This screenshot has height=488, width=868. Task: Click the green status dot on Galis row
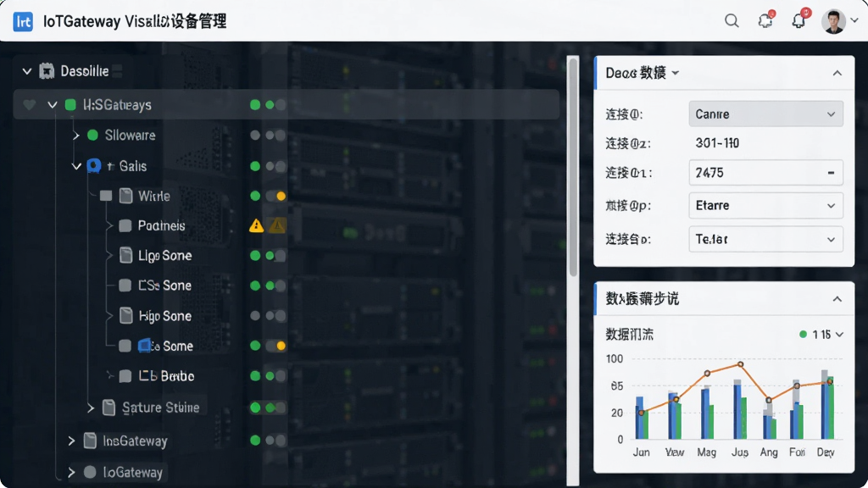tap(254, 165)
